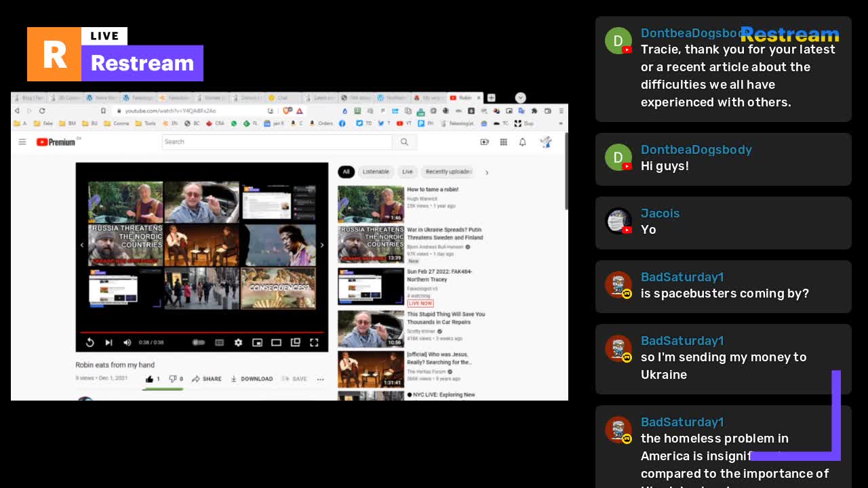This screenshot has width=868, height=488.
Task: Switch to the Chat browser tab
Action: tap(282, 98)
